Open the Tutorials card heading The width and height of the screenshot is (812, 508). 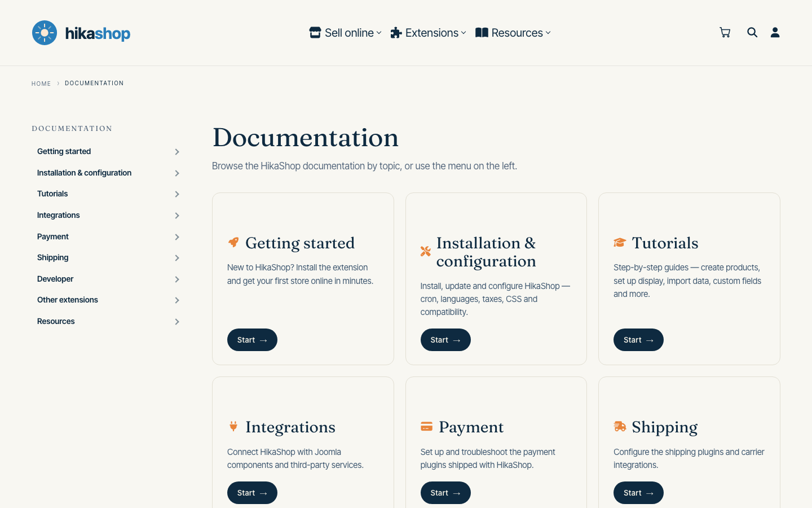[665, 243]
